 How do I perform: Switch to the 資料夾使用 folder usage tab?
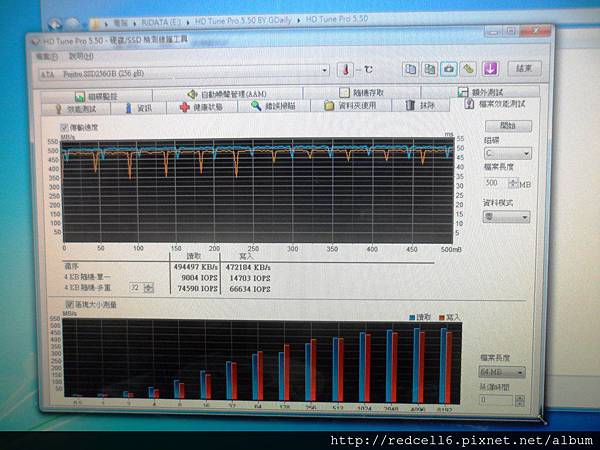coord(351,106)
